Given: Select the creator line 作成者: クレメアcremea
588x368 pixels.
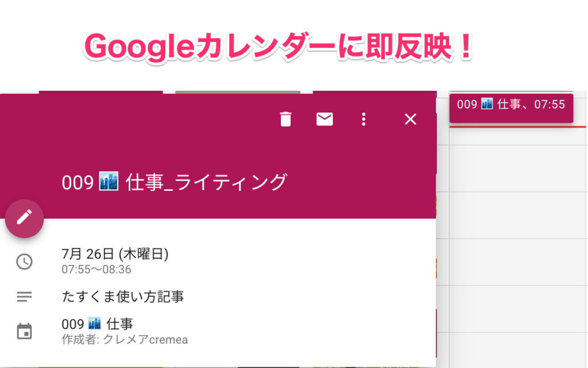Looking at the screenshot, I should tap(125, 339).
